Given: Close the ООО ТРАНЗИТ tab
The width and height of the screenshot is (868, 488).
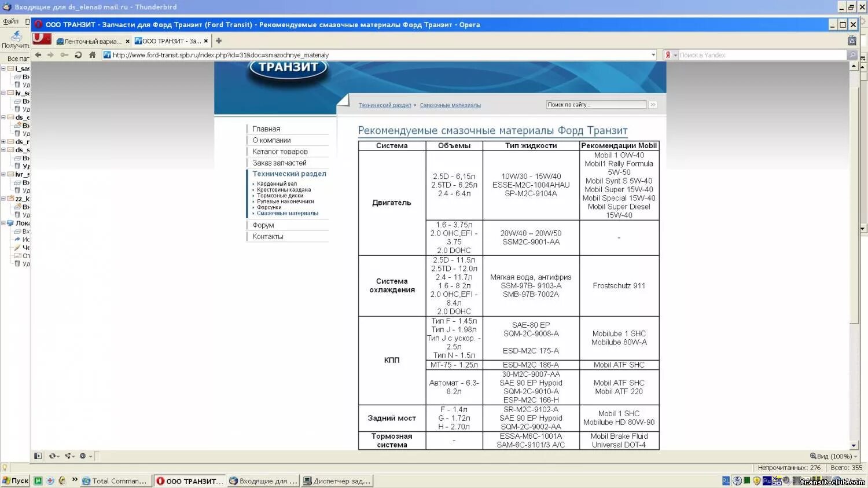Looking at the screenshot, I should pos(206,42).
